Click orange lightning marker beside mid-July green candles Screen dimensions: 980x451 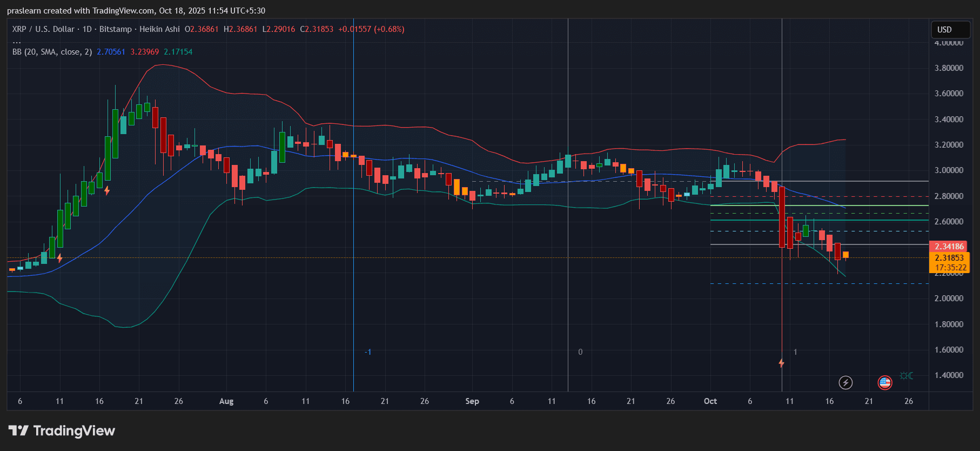(x=107, y=190)
